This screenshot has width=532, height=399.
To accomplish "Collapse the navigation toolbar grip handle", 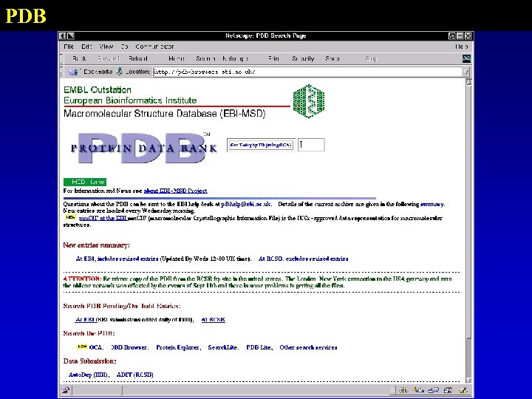I will (61, 58).
